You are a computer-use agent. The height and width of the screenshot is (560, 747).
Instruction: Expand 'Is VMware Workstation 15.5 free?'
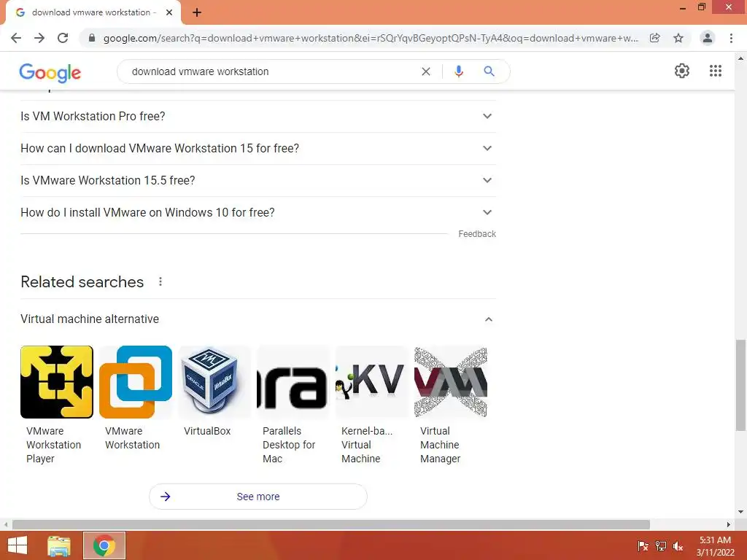[x=258, y=181]
